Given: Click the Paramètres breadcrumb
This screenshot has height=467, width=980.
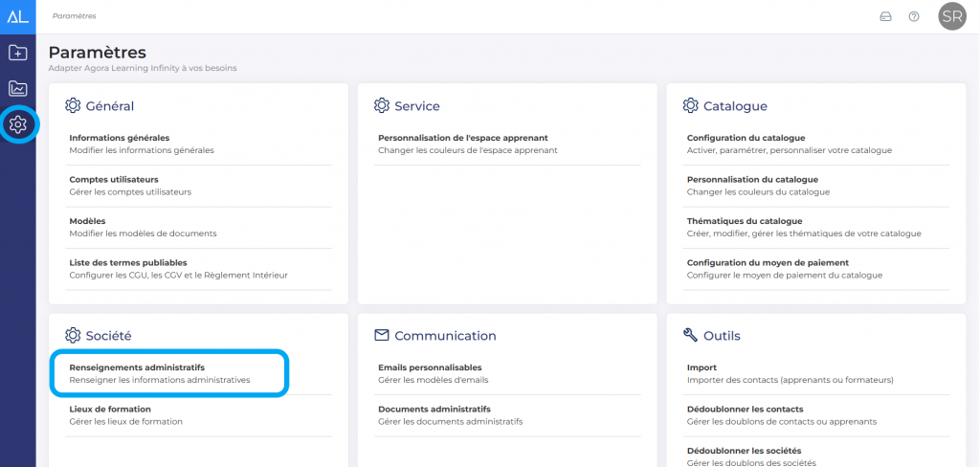Looking at the screenshot, I should (x=74, y=16).
